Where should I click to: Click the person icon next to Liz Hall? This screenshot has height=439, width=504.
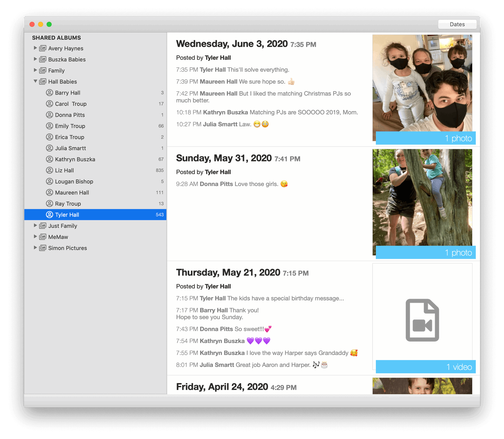[49, 170]
